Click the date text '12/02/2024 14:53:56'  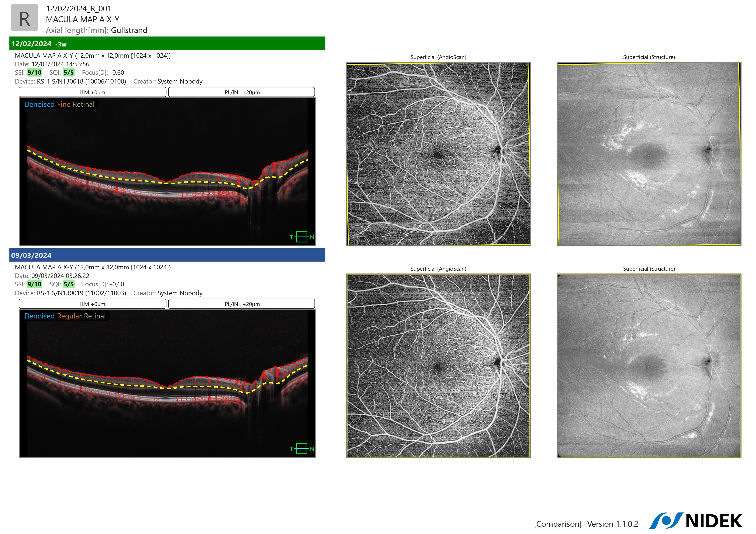60,64
